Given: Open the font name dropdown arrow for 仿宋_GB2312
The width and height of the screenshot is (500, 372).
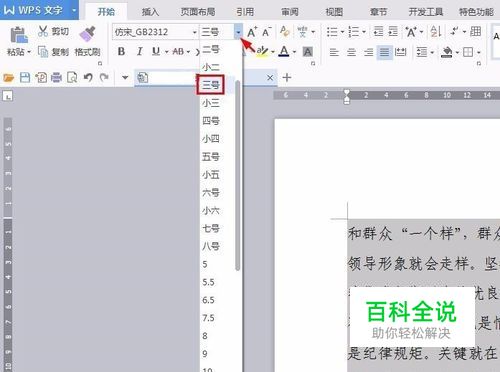Looking at the screenshot, I should point(194,32).
